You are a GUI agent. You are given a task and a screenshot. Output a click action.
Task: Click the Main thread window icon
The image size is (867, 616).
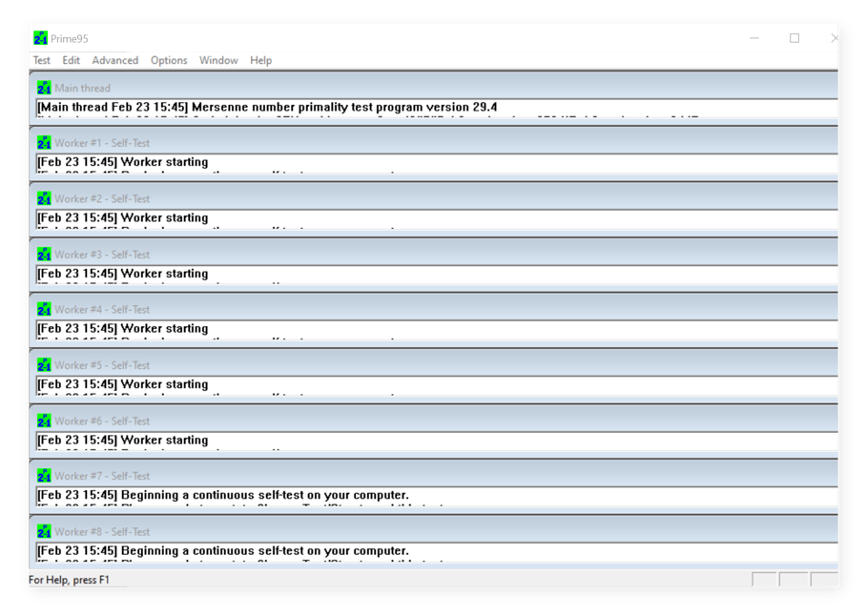coord(44,88)
